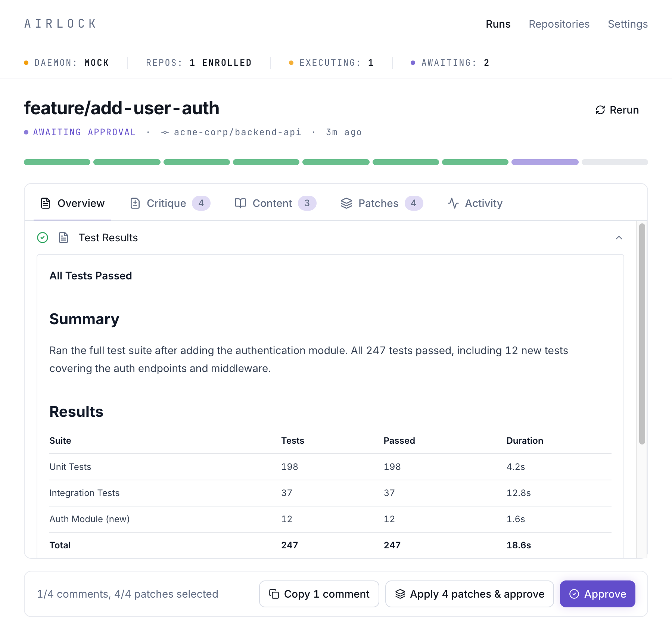
Task: Click the purple segment of the progress bar
Action: 545,162
